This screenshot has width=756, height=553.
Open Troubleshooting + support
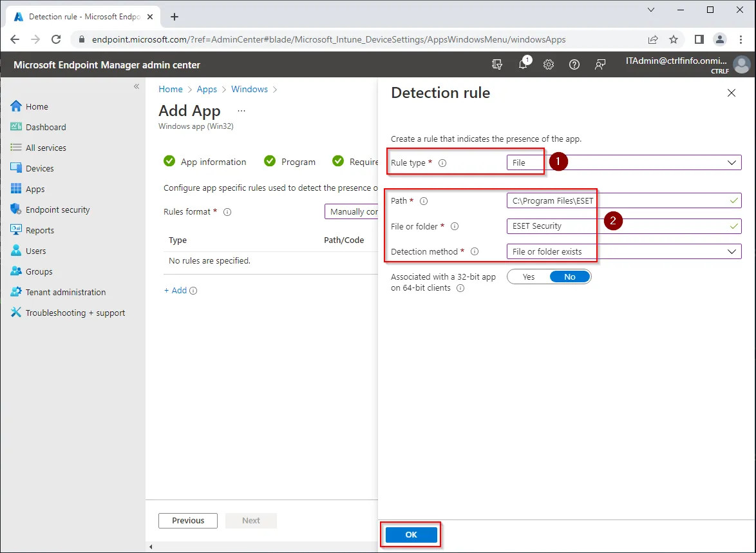(x=68, y=313)
